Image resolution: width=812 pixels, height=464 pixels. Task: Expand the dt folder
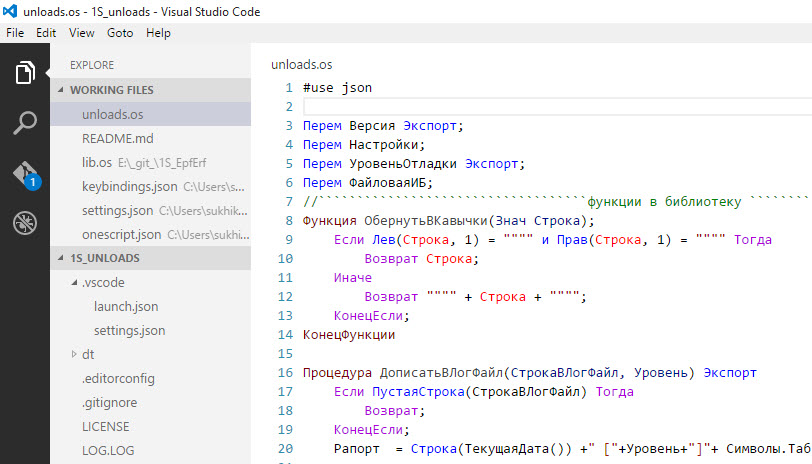pyautogui.click(x=74, y=354)
